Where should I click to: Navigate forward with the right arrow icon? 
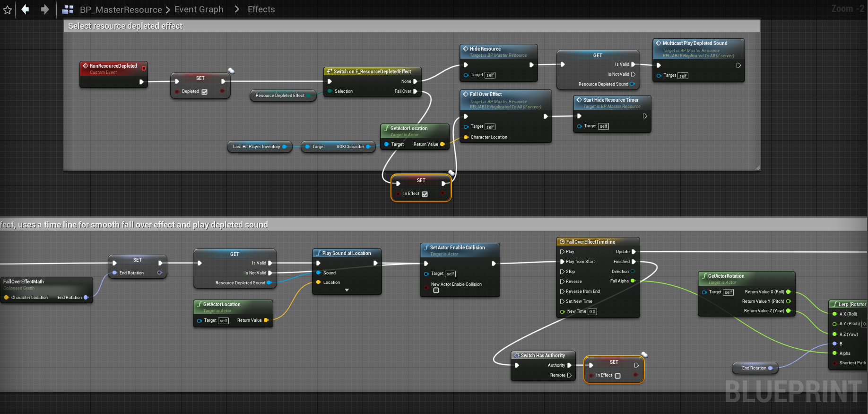(x=45, y=9)
